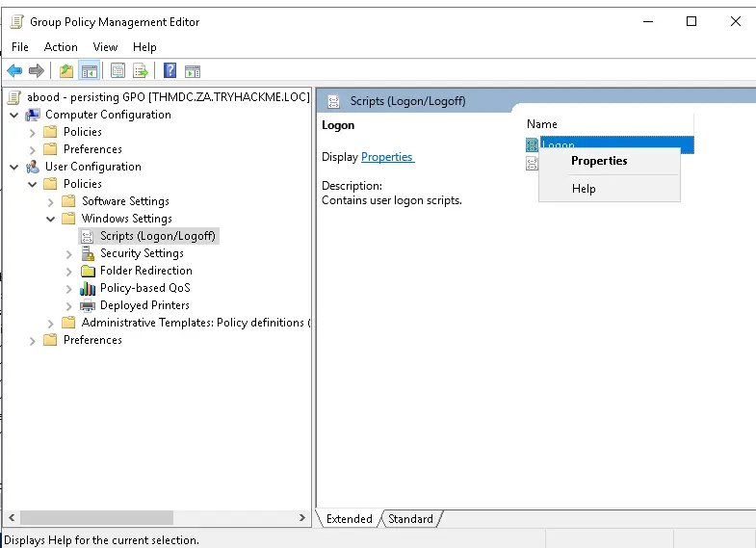This screenshot has height=548, width=756.
Task: Expand Policies under Computer Configuration
Action: click(33, 133)
